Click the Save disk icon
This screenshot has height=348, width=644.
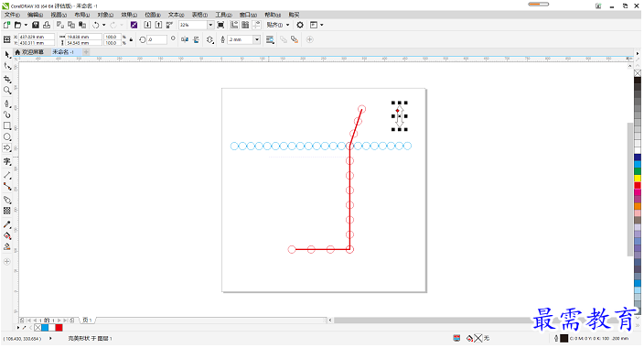pyautogui.click(x=36, y=25)
